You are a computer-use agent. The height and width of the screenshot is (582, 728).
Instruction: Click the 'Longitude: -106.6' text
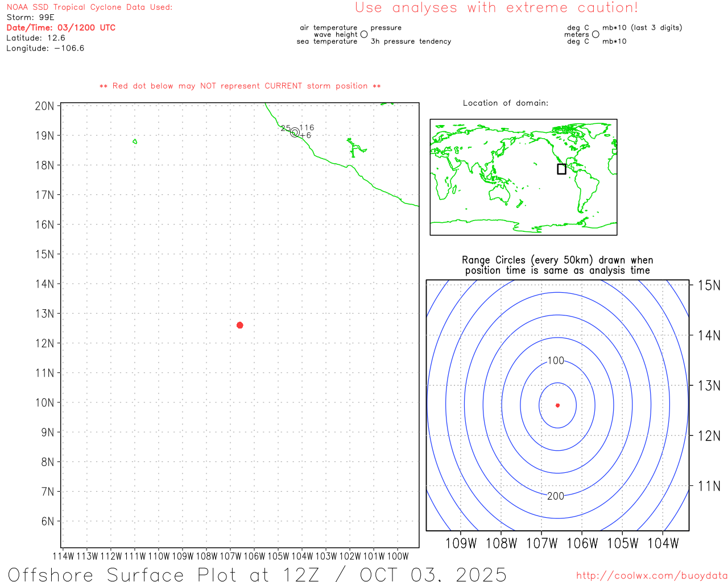[45, 48]
